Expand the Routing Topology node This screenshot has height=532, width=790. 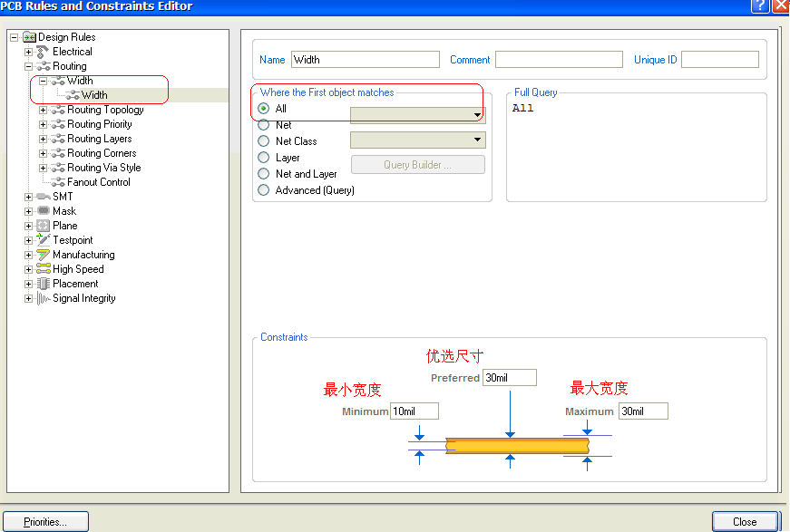44,111
